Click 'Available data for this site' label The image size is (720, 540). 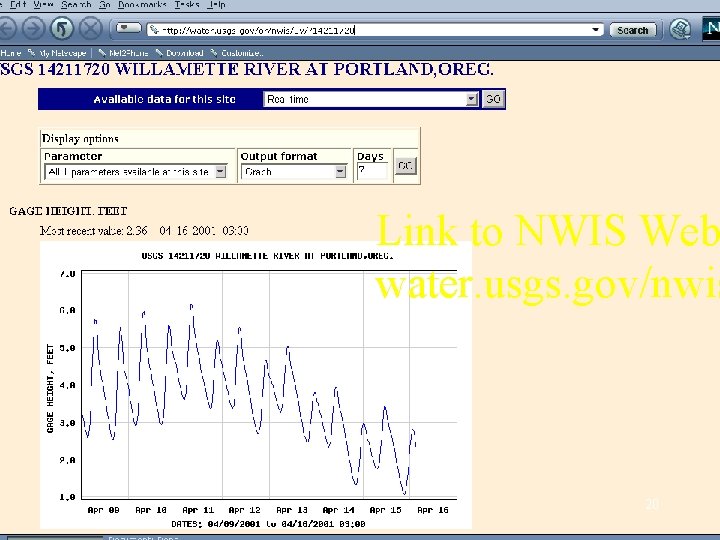pyautogui.click(x=164, y=99)
